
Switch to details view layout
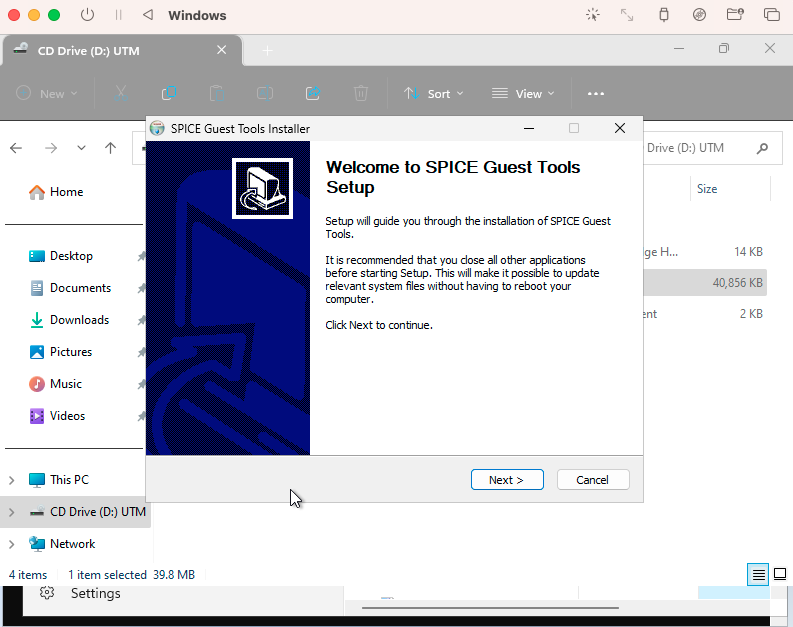tap(758, 574)
